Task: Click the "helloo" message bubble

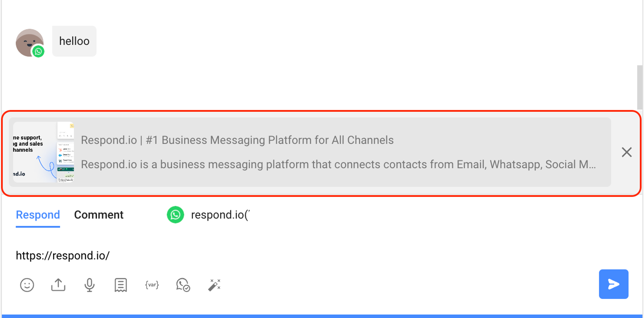Action: (74, 41)
